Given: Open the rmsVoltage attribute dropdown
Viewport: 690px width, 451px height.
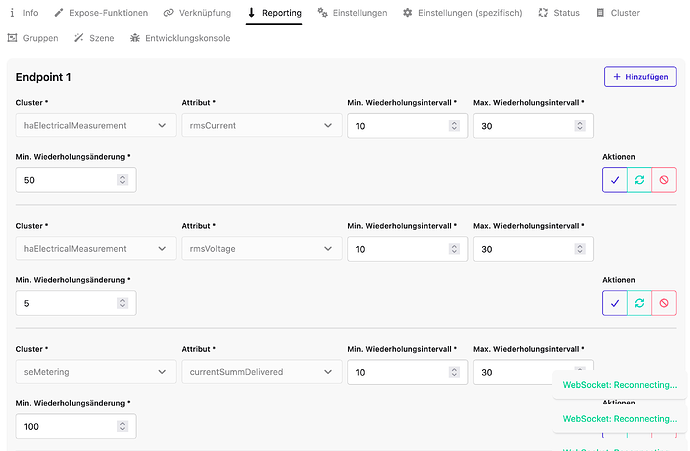Looking at the screenshot, I should coord(262,249).
